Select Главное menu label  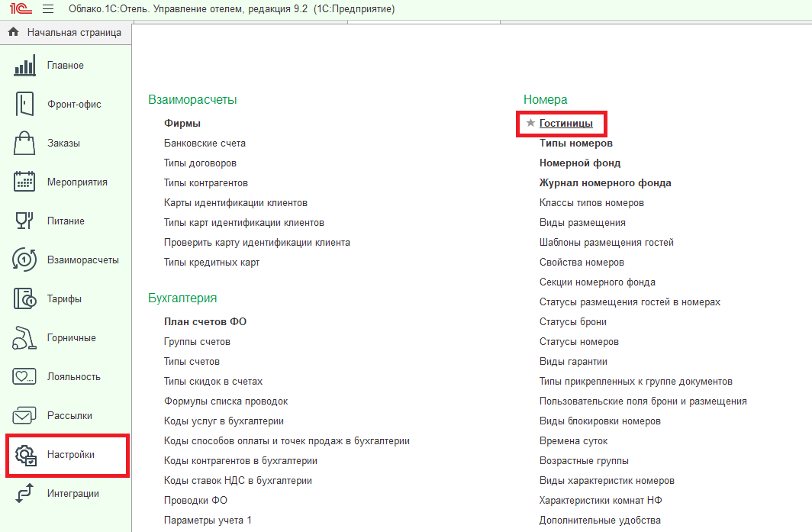[x=66, y=66]
